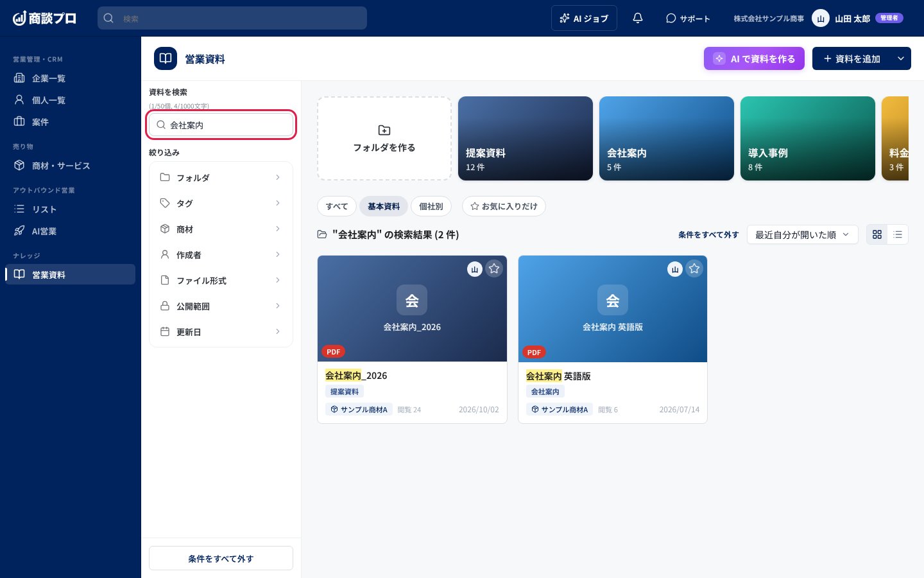Click AI で資料を作る button

click(754, 58)
